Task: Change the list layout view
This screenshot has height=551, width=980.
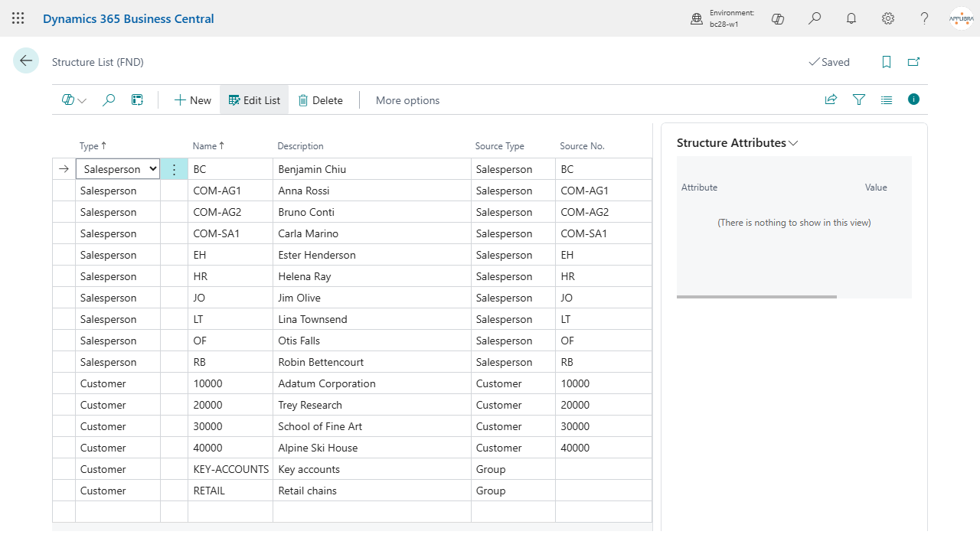Action: click(x=887, y=99)
